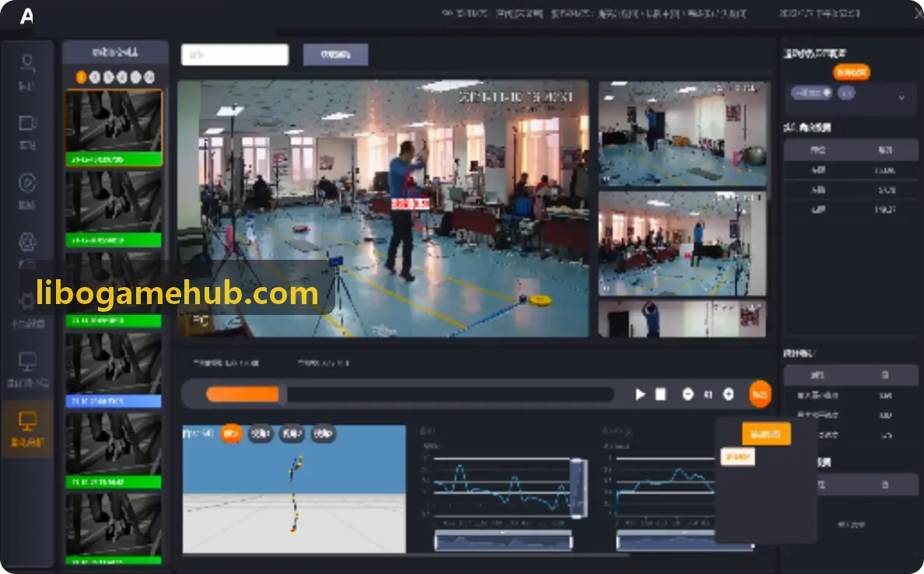Image resolution: width=924 pixels, height=574 pixels.
Task: Select the last page dot above the thumbnails
Action: [149, 77]
